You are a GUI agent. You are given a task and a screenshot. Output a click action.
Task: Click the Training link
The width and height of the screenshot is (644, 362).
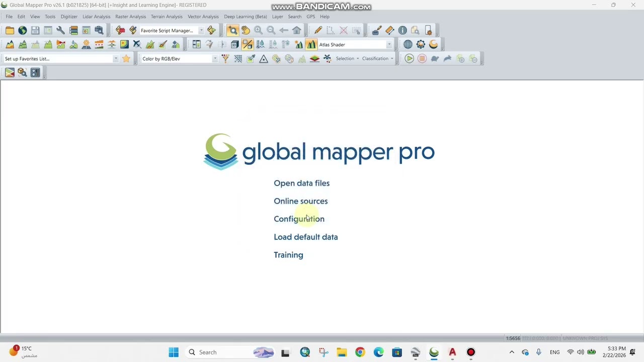click(289, 255)
